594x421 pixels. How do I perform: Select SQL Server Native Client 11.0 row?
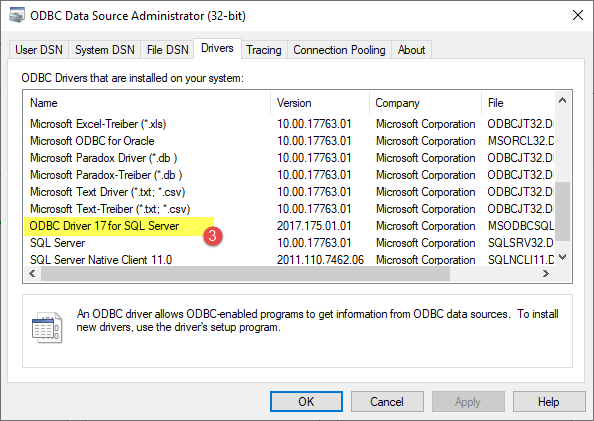[289, 260]
